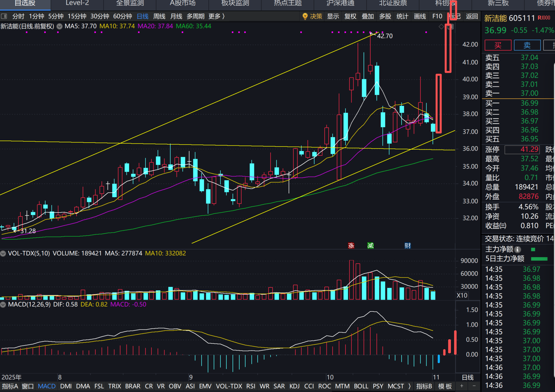Expand 更多 period options
The height and width of the screenshot is (392, 555).
tap(217, 16)
